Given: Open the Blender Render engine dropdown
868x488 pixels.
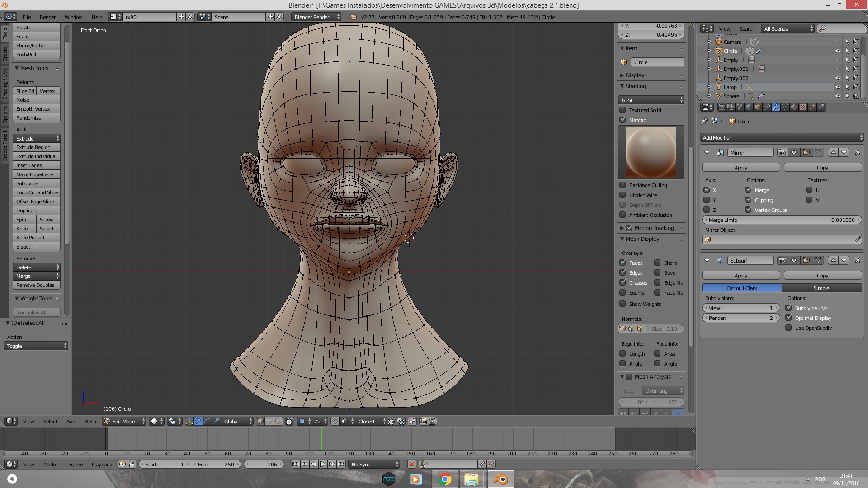Looking at the screenshot, I should (x=316, y=17).
